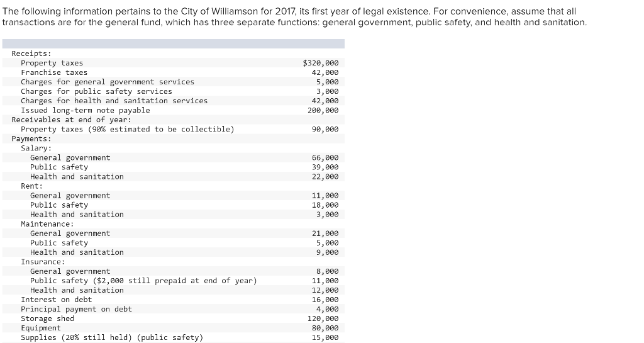Image resolution: width=644 pixels, height=343 pixels.
Task: Select the 22,000 health and sanitation salary
Action: point(325,176)
